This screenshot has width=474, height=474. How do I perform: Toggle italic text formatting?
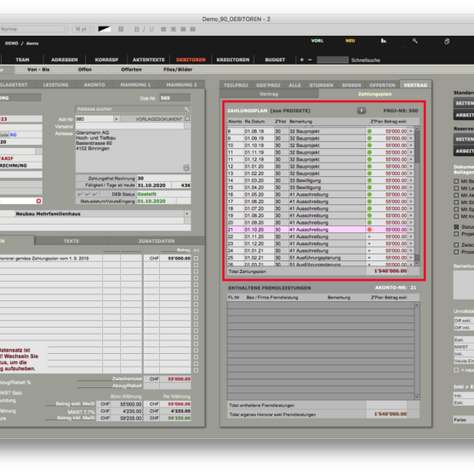tap(144, 29)
